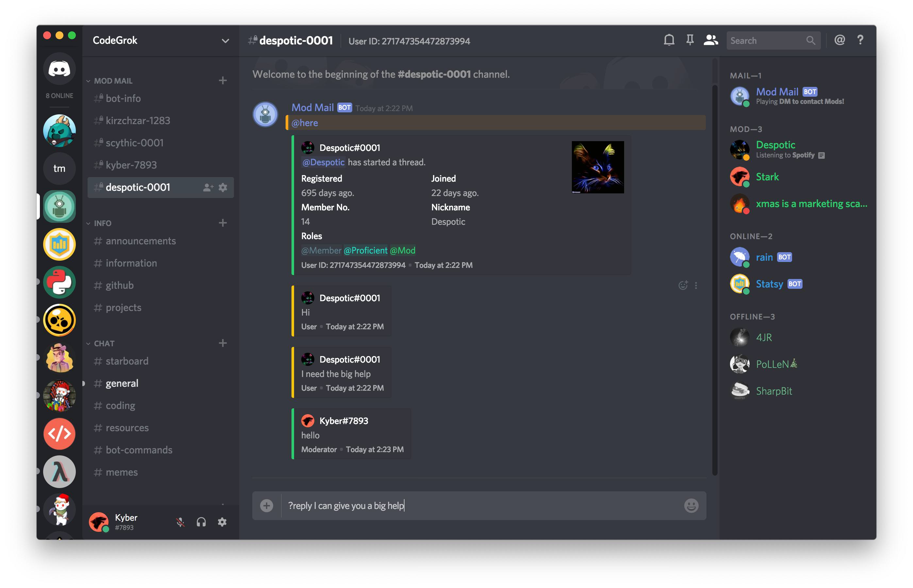Add reaction to the Hi message
The height and width of the screenshot is (588, 913).
coord(683,285)
